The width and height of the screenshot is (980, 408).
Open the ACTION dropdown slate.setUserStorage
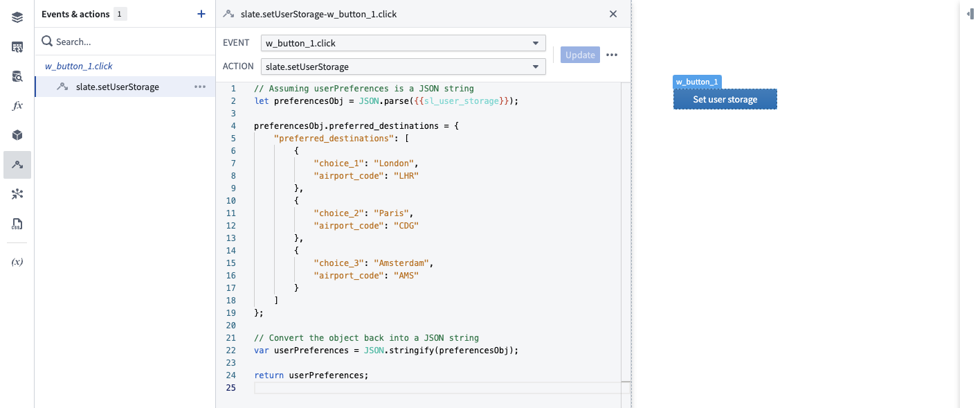pos(403,67)
